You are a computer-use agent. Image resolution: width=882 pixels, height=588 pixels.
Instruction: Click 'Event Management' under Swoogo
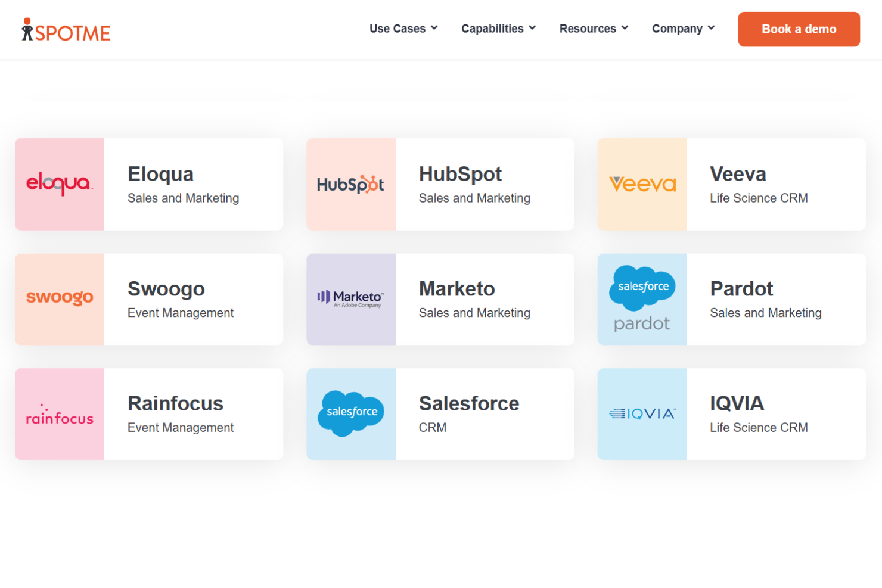[181, 313]
